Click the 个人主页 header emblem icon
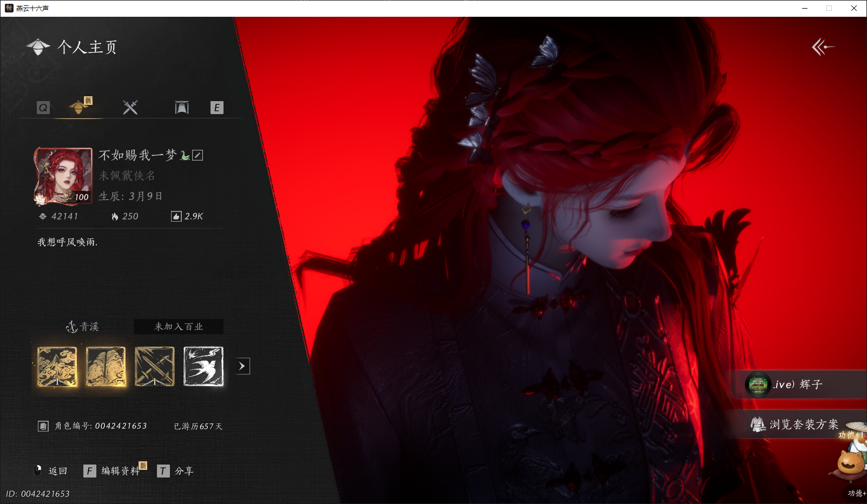Screen dimensions: 867x504 [38, 47]
